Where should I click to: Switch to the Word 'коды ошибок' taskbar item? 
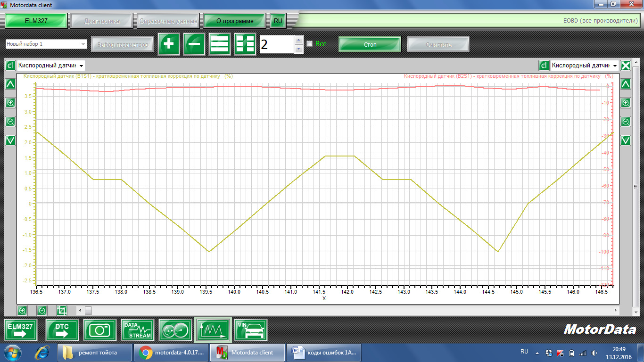coord(324,352)
